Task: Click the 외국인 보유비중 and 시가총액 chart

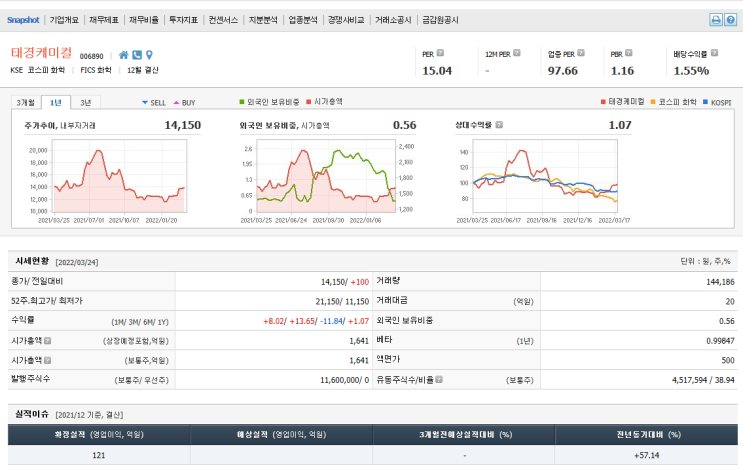Action: click(326, 176)
